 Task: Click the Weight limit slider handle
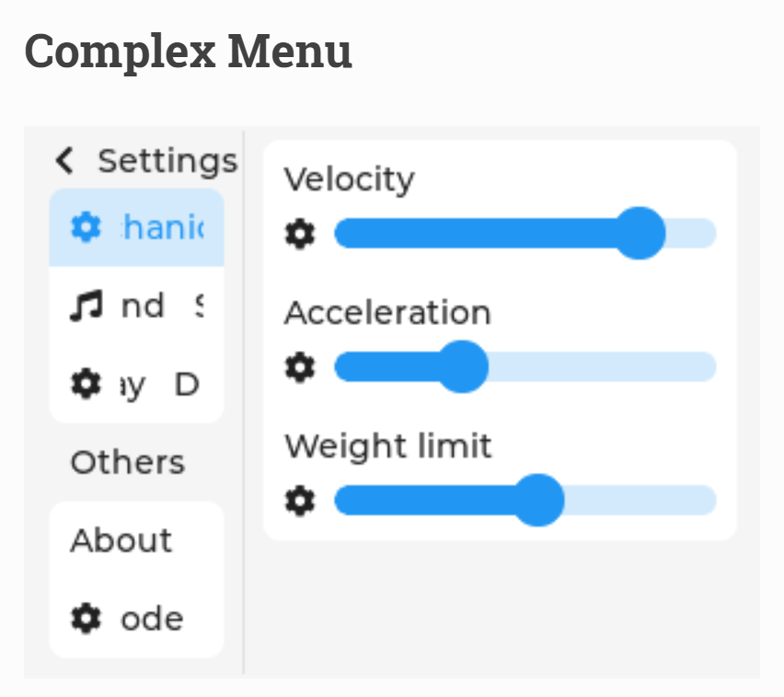click(538, 500)
